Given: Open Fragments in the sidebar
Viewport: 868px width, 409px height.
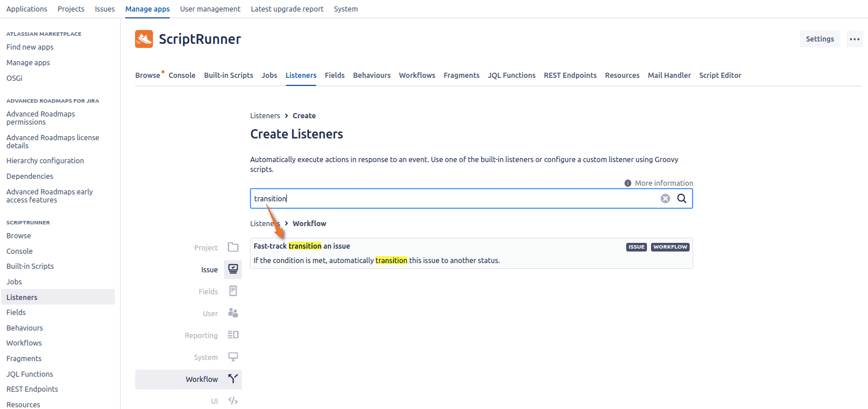Looking at the screenshot, I should click(x=24, y=359).
